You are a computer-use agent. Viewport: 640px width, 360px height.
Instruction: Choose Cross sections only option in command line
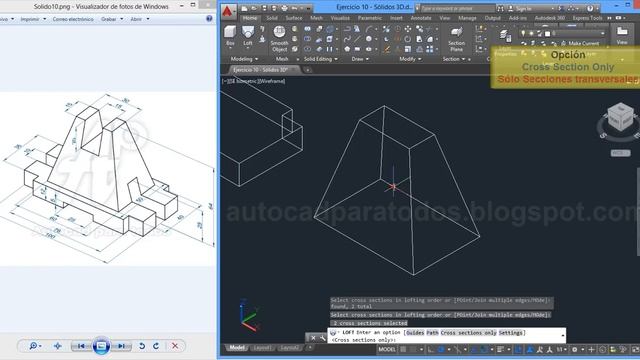[x=469, y=333]
